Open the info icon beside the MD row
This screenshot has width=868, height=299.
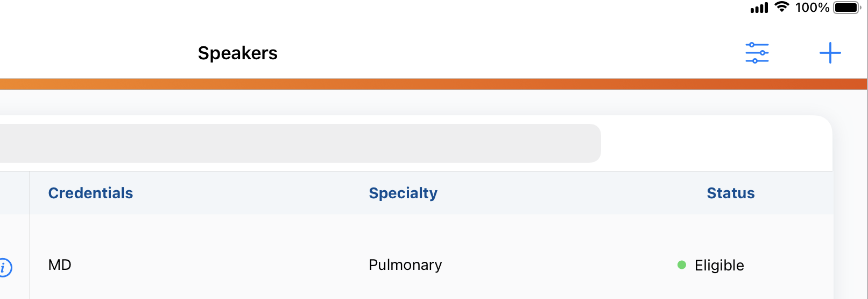tap(4, 267)
